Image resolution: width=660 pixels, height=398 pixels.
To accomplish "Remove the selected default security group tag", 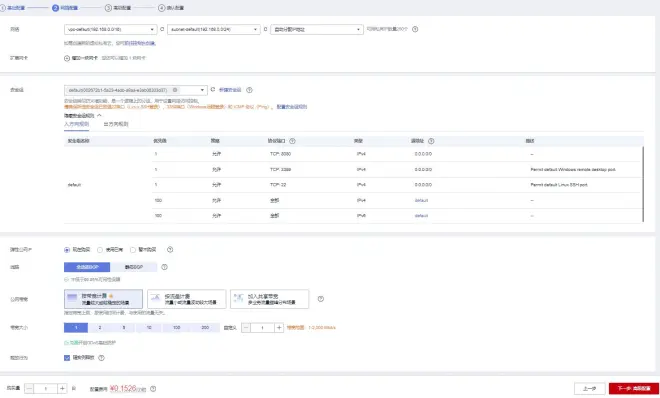I will [x=175, y=90].
